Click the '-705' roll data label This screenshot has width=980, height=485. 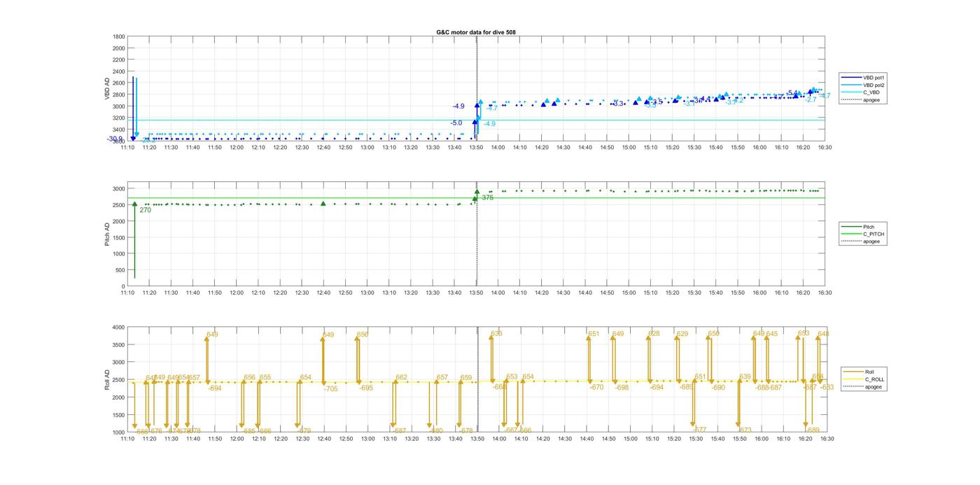pyautogui.click(x=330, y=389)
